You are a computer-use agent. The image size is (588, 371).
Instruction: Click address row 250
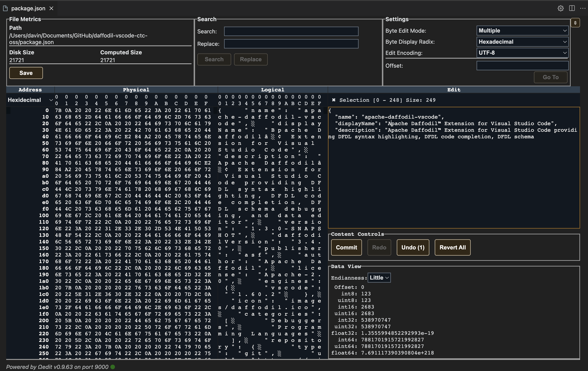point(44,353)
